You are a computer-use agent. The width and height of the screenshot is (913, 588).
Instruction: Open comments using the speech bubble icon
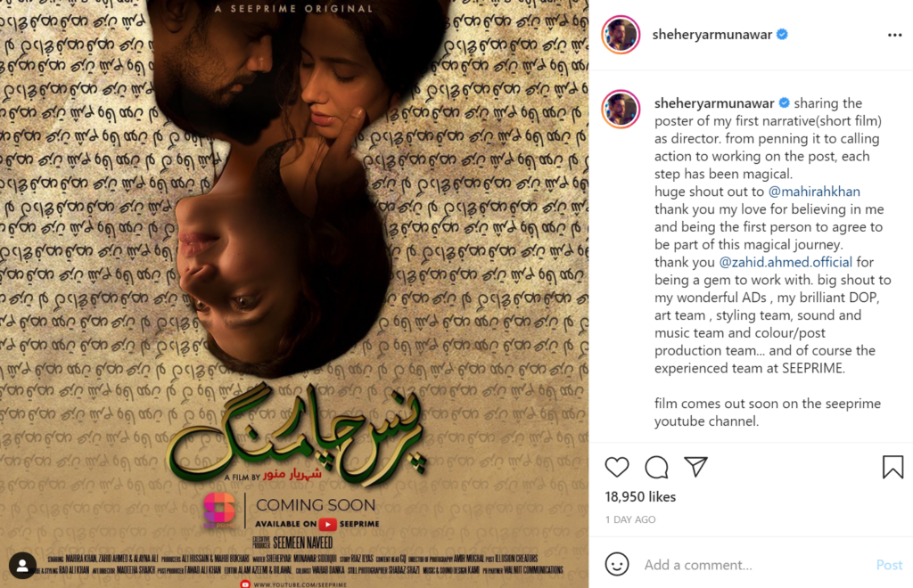click(x=656, y=467)
